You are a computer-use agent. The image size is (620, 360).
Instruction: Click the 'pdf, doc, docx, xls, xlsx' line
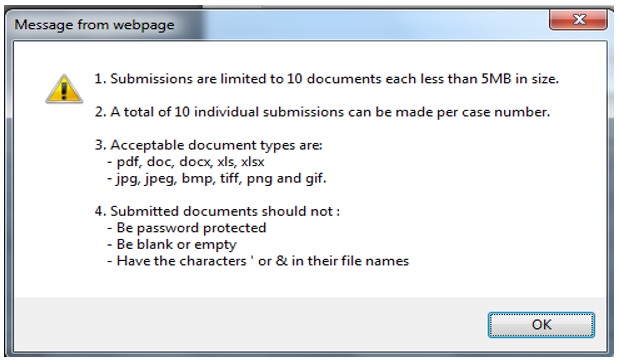click(186, 162)
